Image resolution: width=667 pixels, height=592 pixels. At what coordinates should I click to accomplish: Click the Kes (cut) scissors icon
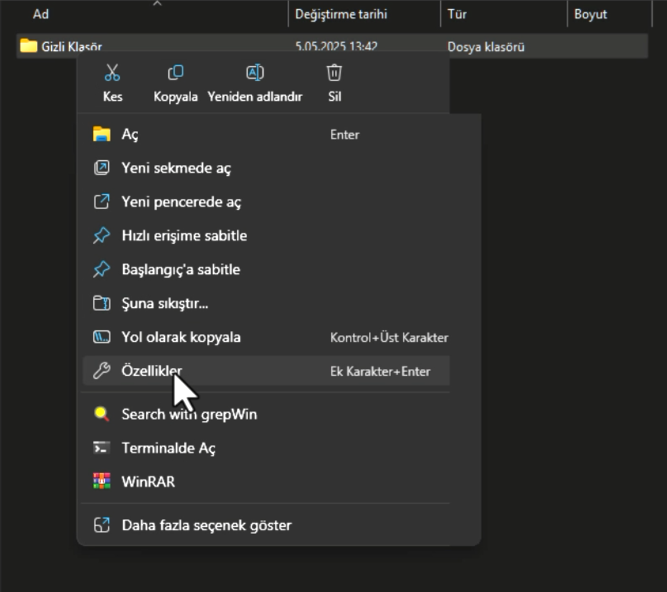point(112,73)
